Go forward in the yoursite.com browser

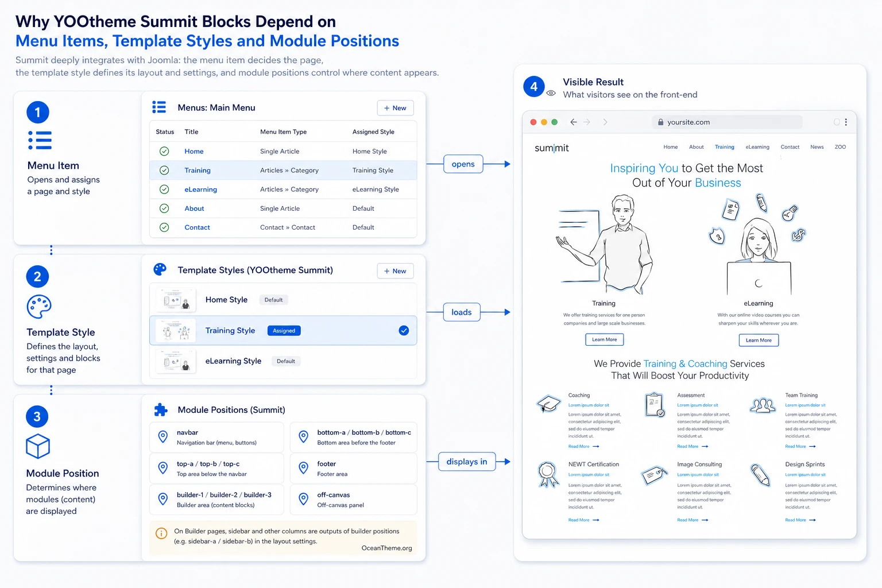click(x=587, y=122)
